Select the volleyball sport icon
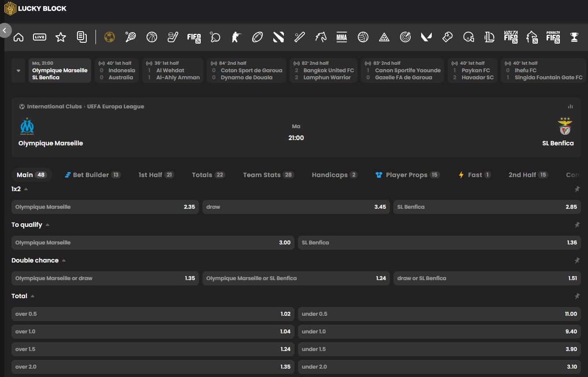Image resolution: width=588 pixels, height=377 pixels. [363, 37]
